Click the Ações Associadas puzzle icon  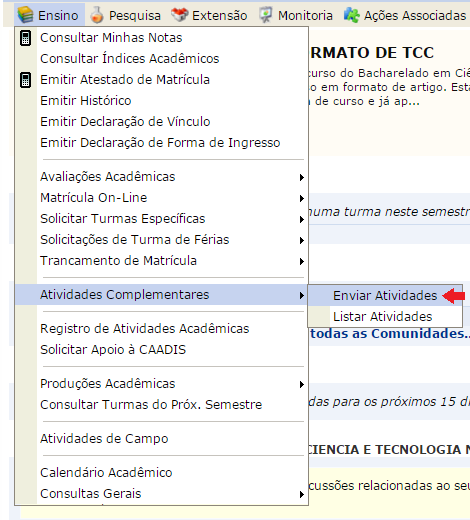352,15
